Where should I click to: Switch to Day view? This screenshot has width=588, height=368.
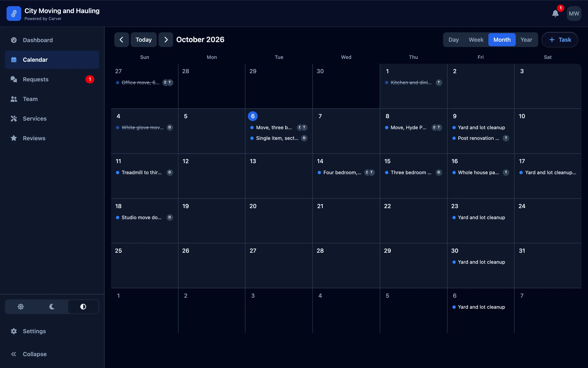tap(453, 40)
